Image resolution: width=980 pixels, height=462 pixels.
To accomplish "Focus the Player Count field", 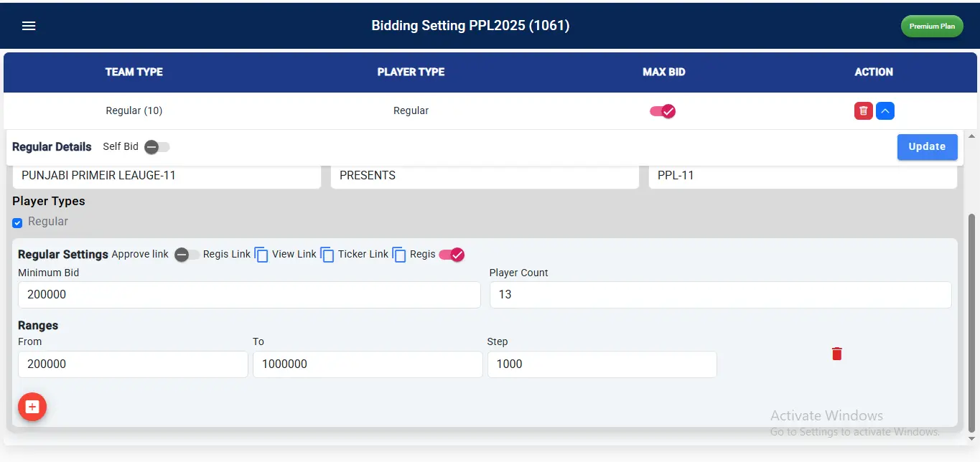I will [720, 295].
